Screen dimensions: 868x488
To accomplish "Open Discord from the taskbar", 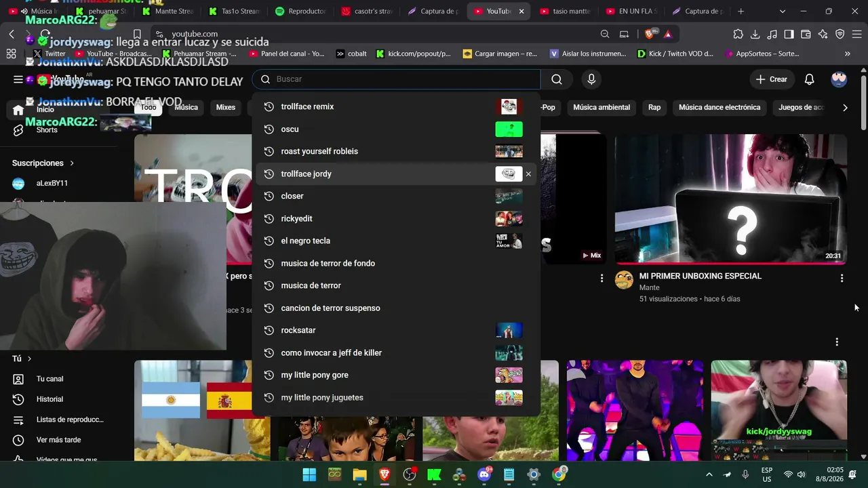I will coord(484,474).
